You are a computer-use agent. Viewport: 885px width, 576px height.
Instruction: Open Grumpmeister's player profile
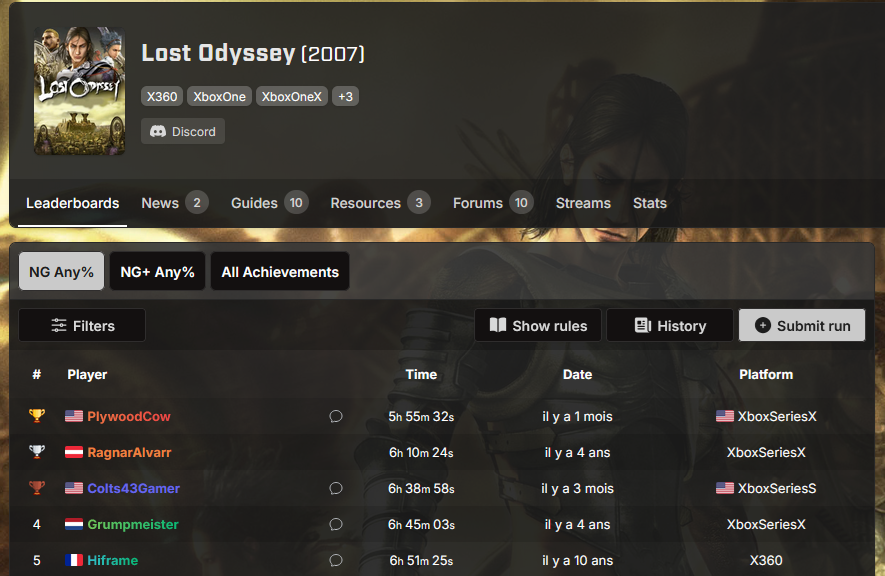(133, 525)
